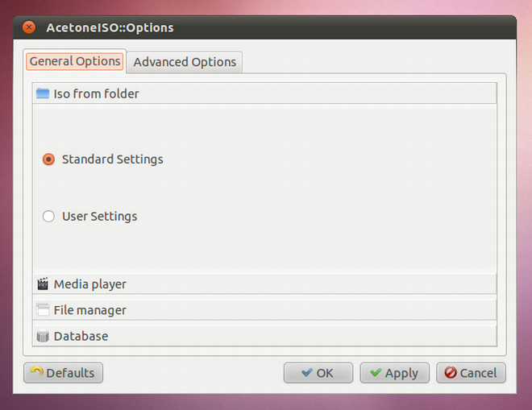The image size is (532, 410).
Task: Click the red prohibition icon on Cancel
Action: click(451, 372)
